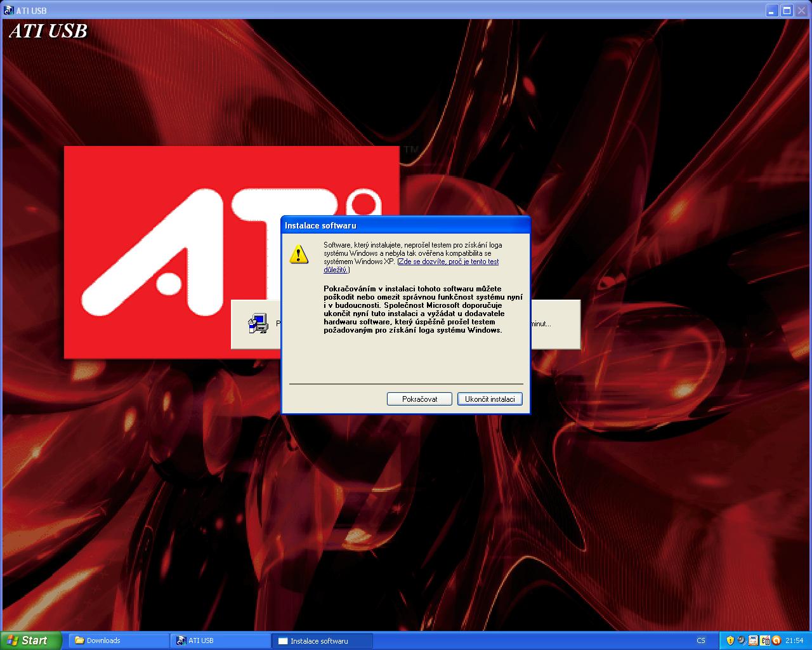Switch to the ATI USB taskbar button
The height and width of the screenshot is (650, 812).
(x=220, y=640)
